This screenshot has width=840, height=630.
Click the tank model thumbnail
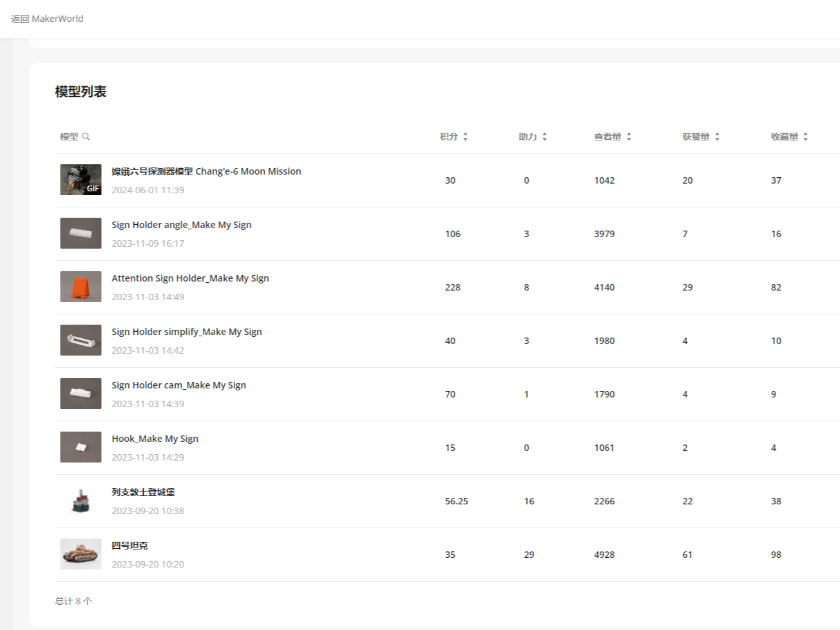pos(81,554)
